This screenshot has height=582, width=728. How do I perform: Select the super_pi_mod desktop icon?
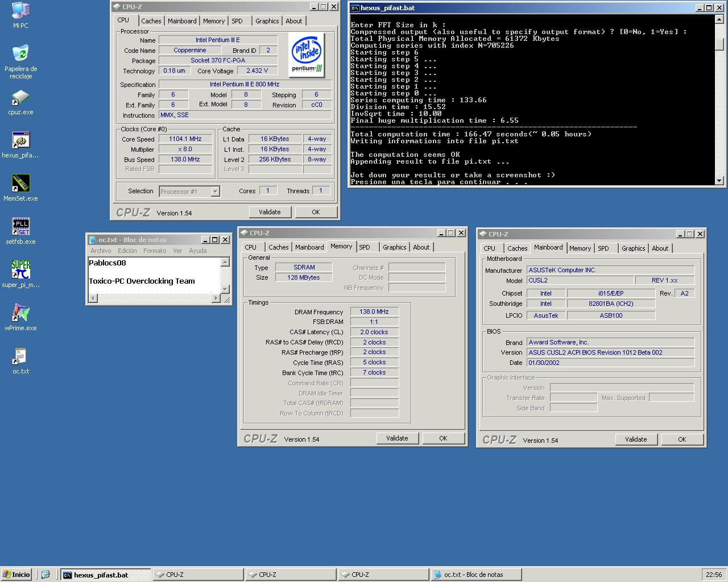[20, 270]
